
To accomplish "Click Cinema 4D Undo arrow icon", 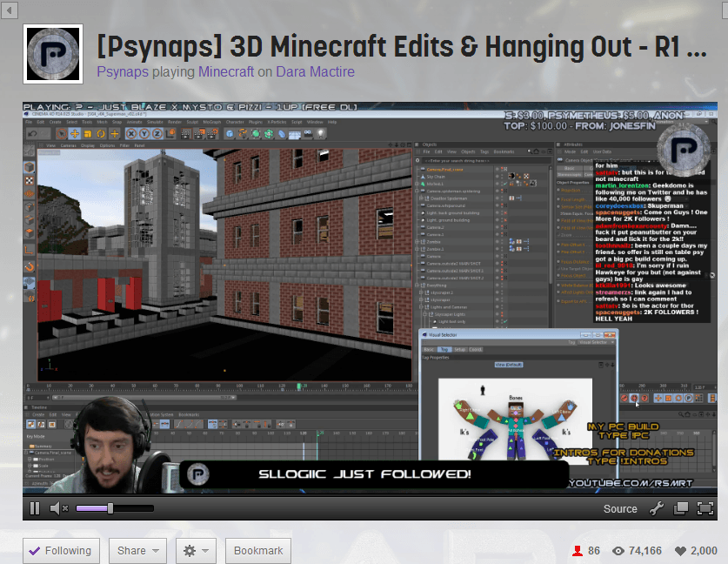I will coord(32,134).
